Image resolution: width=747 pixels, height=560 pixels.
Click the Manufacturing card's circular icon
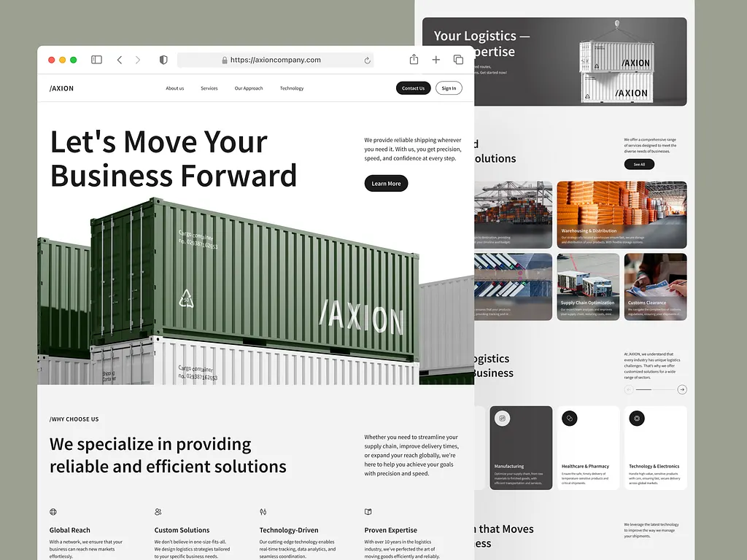click(501, 418)
